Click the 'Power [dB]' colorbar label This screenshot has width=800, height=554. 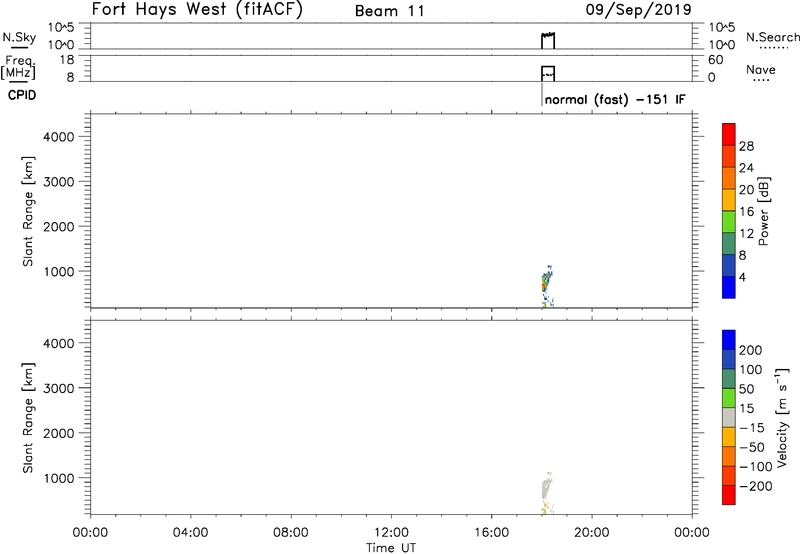point(764,211)
